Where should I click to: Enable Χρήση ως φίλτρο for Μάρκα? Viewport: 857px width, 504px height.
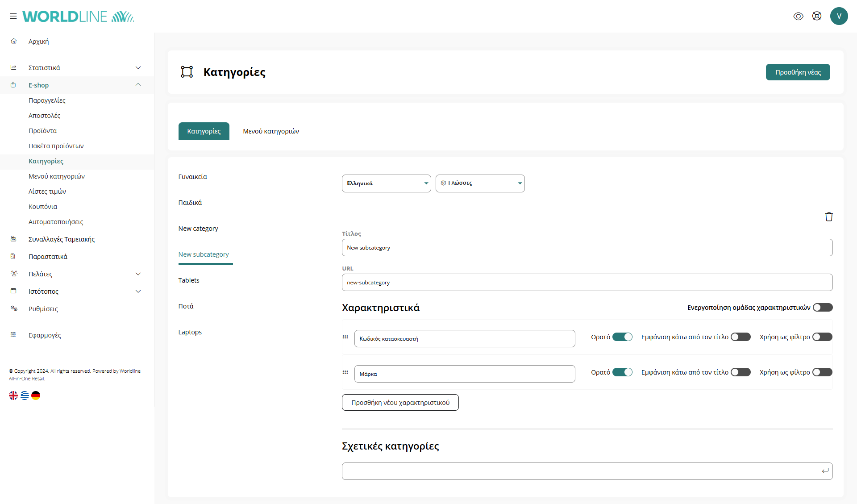[822, 372]
